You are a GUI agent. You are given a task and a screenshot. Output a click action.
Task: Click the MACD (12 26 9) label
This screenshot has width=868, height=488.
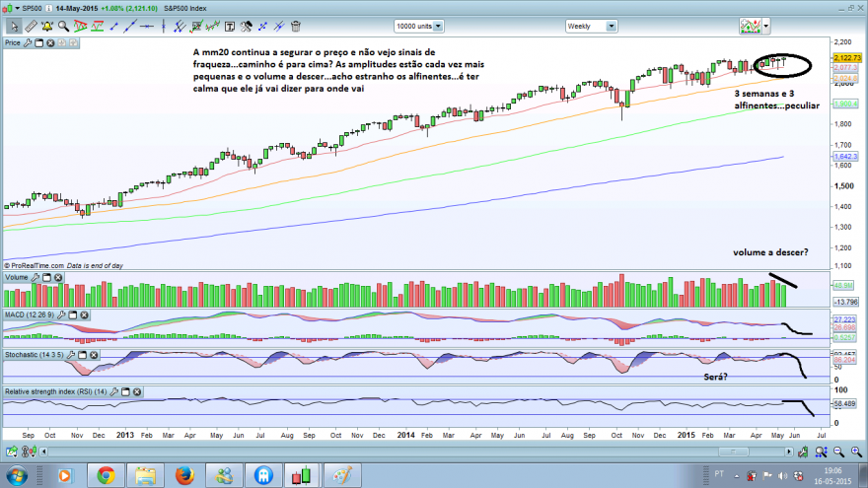click(x=30, y=314)
